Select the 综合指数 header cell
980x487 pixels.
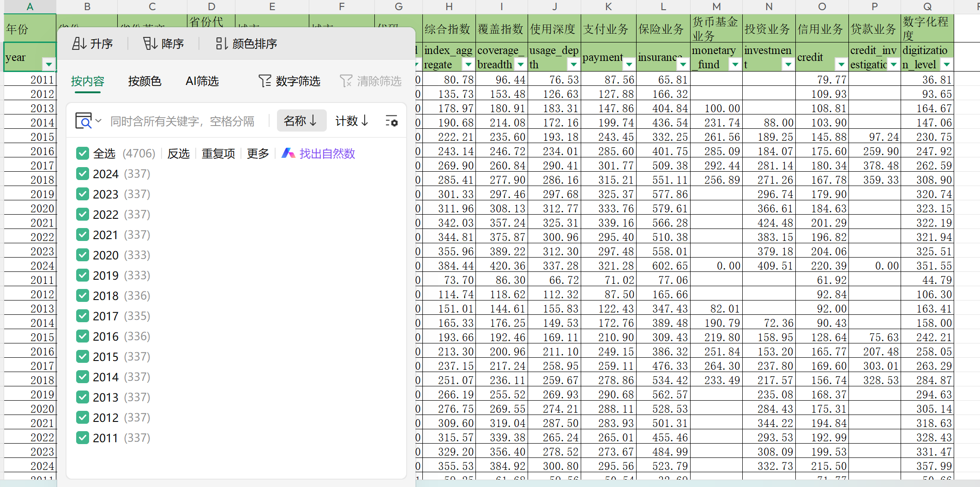pyautogui.click(x=449, y=29)
